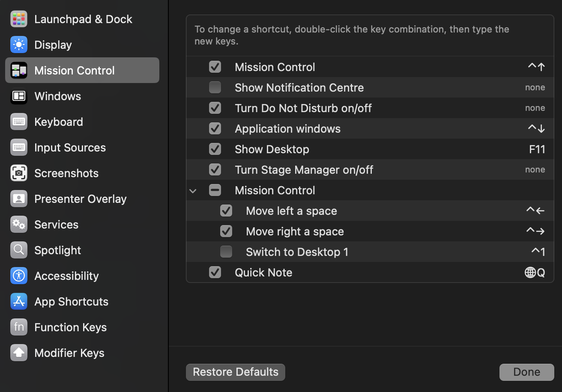Toggle the Mission Control group mixed-state checkbox
This screenshot has height=392, width=562.
pos(215,190)
